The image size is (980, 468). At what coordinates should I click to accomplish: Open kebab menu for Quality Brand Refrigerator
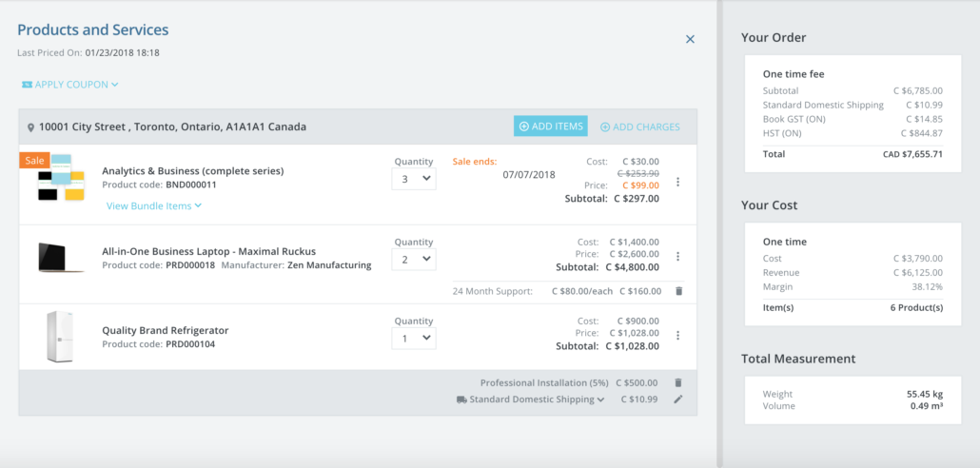(677, 335)
